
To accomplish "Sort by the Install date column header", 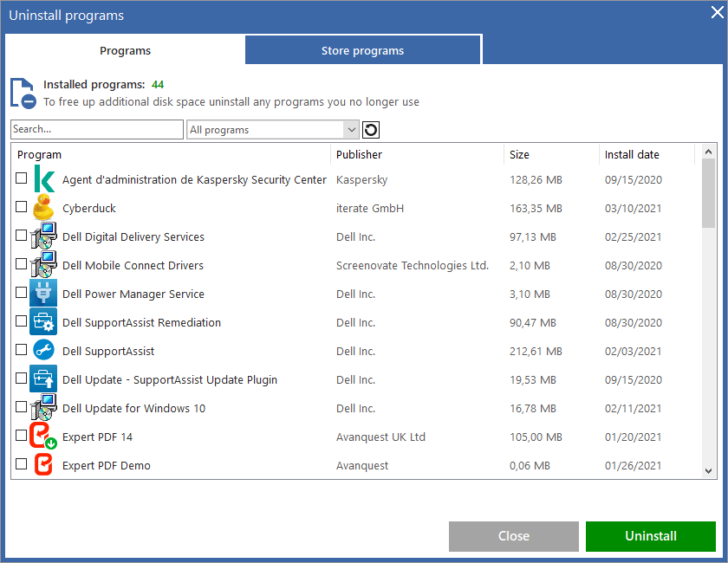I will click(x=647, y=154).
